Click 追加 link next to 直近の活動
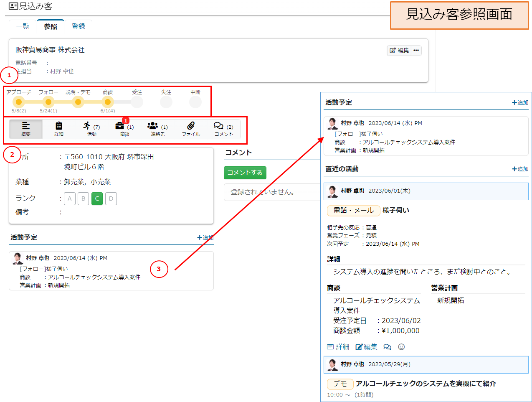This screenshot has height=402, width=532. point(520,169)
